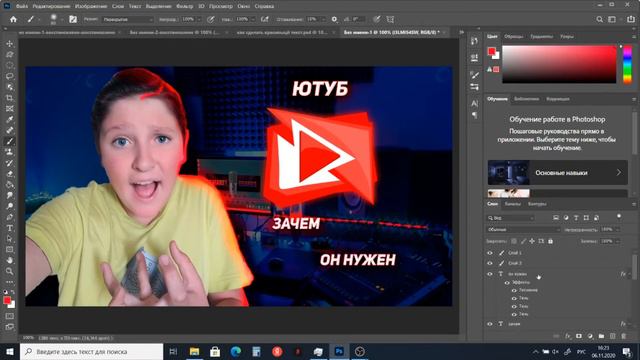Select the Pen tool
This screenshot has width=640, height=360.
[9, 217]
